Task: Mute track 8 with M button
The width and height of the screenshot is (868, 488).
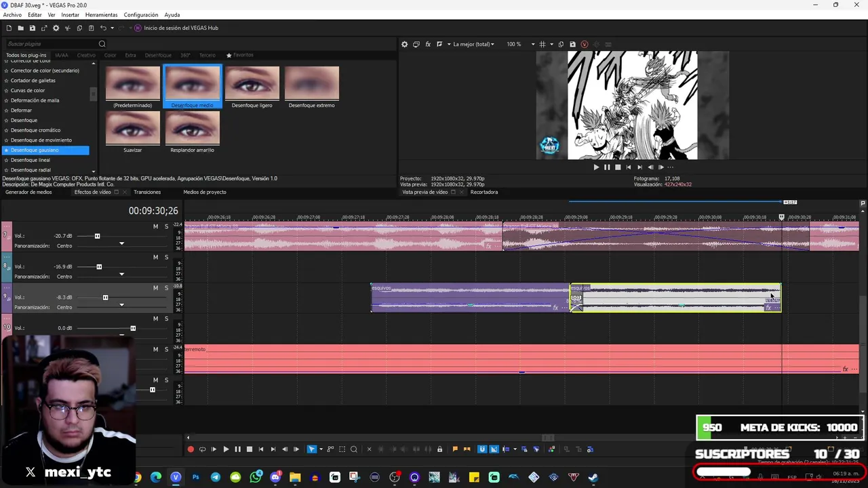Action: click(155, 257)
